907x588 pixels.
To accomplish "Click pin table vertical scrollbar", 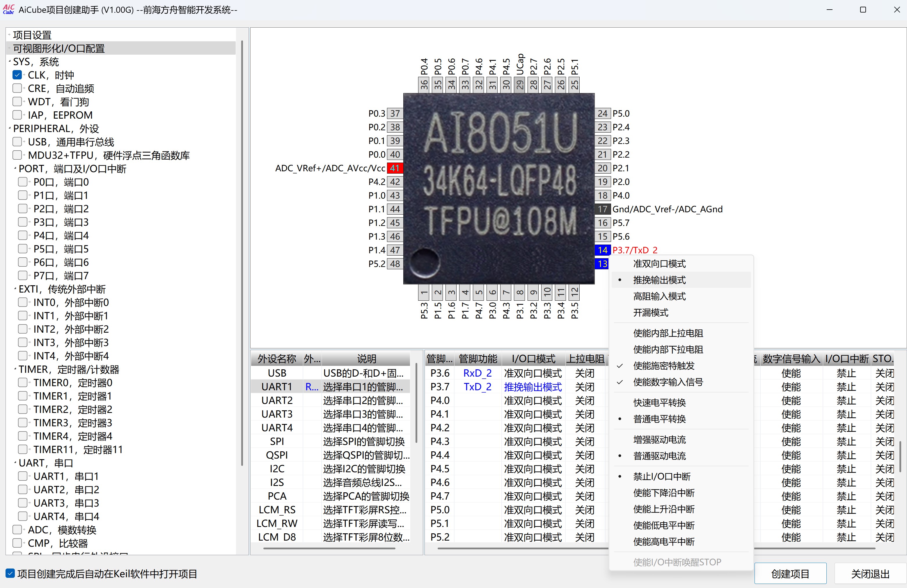I will (900, 457).
